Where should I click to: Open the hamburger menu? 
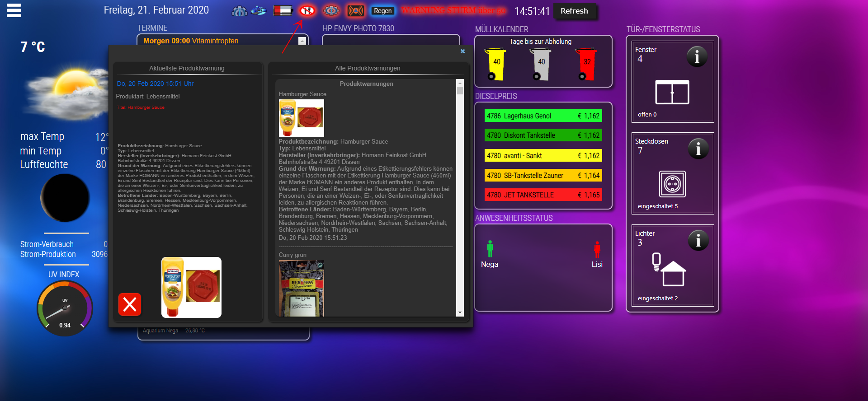click(x=14, y=10)
